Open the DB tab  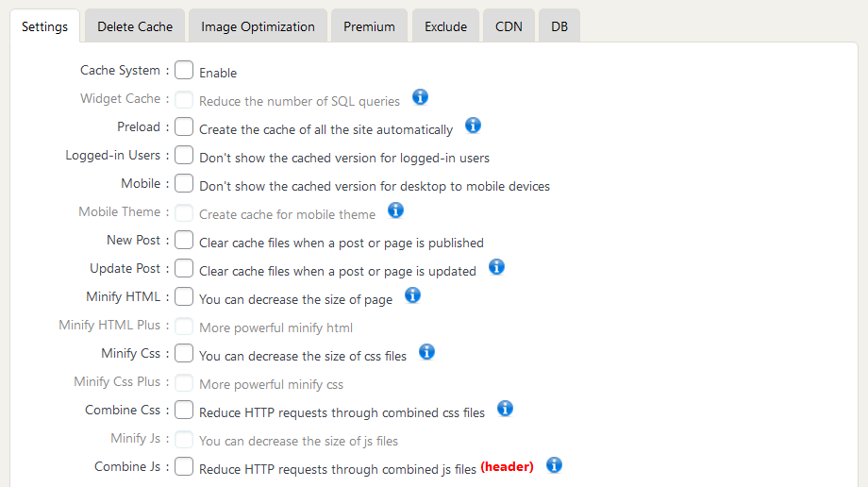coord(559,26)
